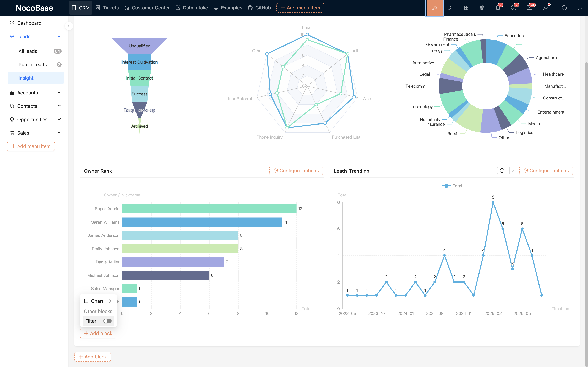Image resolution: width=588 pixels, height=367 pixels.
Task: Expand the Accounts sidebar menu
Action: pyautogui.click(x=59, y=93)
